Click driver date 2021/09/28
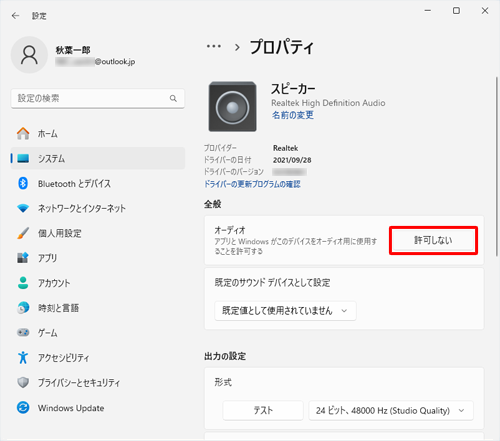This screenshot has height=441, width=500. [x=292, y=160]
